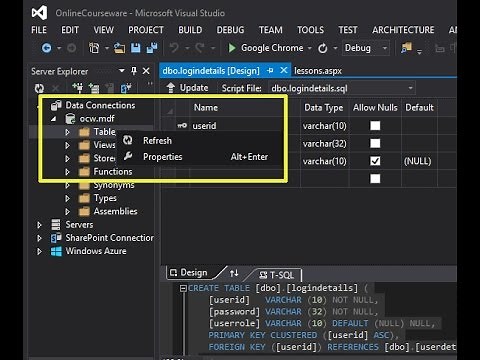Open the Google Chrome browser target dropdown arrow

point(310,48)
